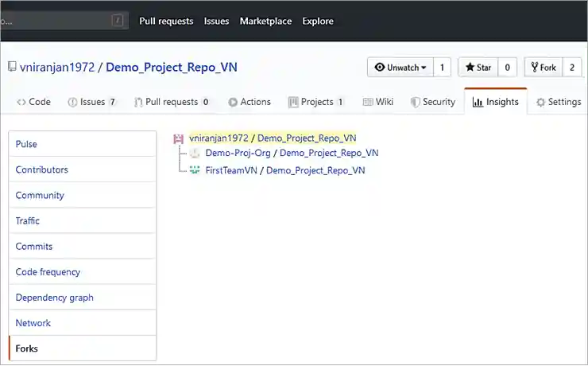Switch to the Projects tab
This screenshot has height=366, width=588.
315,102
